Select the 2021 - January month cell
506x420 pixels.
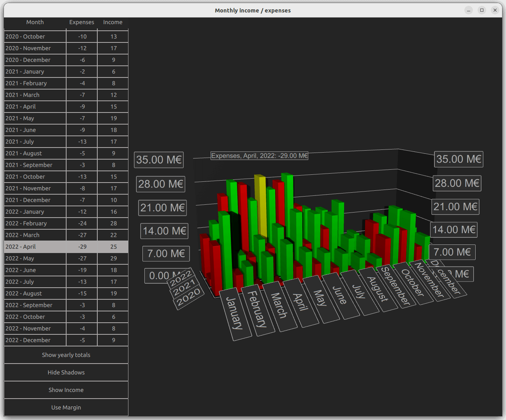[35, 72]
